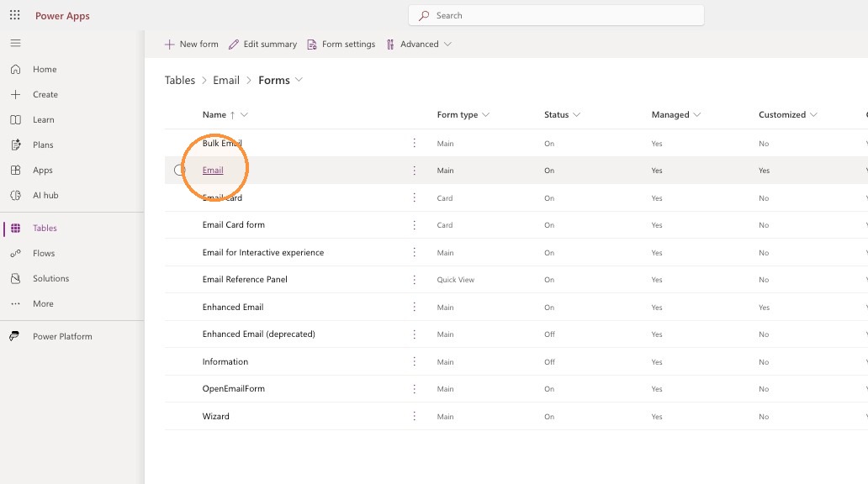Select the Bulk Email form name
Viewport: 868px width, 484px height.
[x=222, y=143]
